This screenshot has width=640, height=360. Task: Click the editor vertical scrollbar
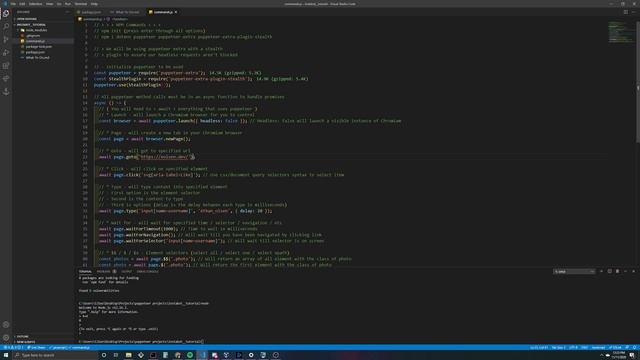coord(638,82)
